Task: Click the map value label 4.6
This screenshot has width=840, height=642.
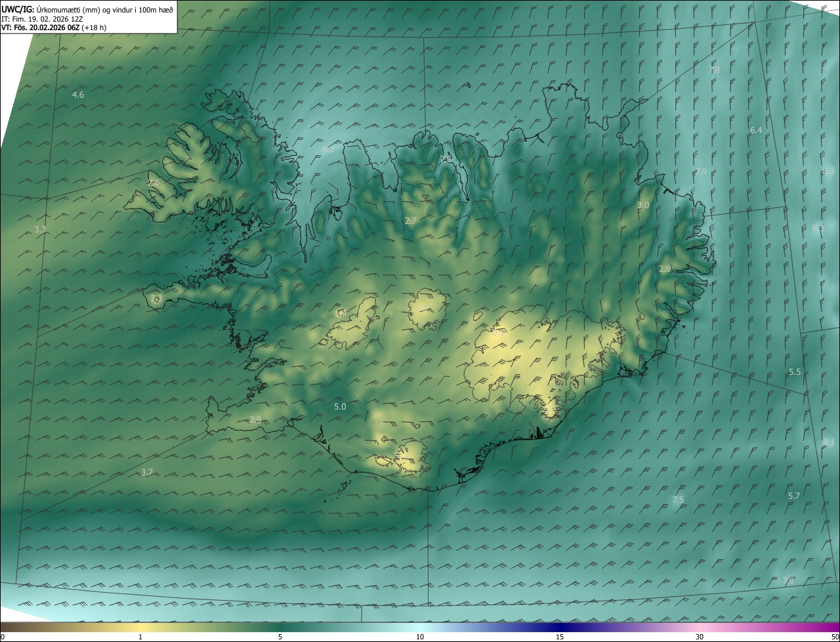Action: [78, 95]
